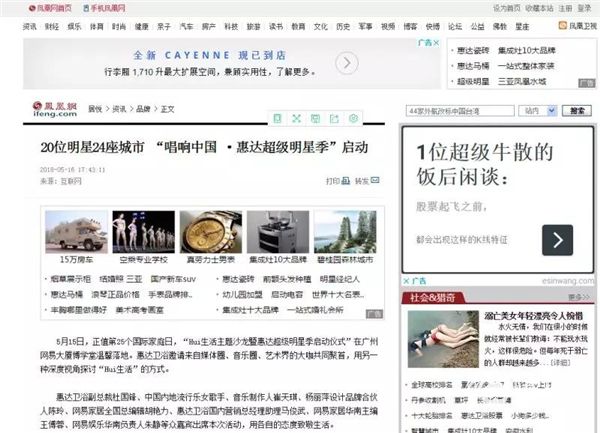Viewport: 600px width, 433px height.
Task: Open the 体育 channel in the navigation
Action: click(96, 26)
